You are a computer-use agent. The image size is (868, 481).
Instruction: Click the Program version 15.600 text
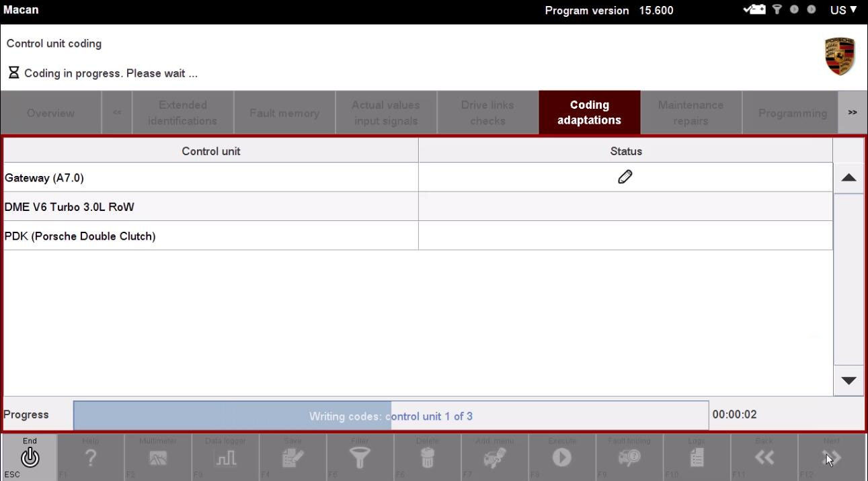(609, 10)
